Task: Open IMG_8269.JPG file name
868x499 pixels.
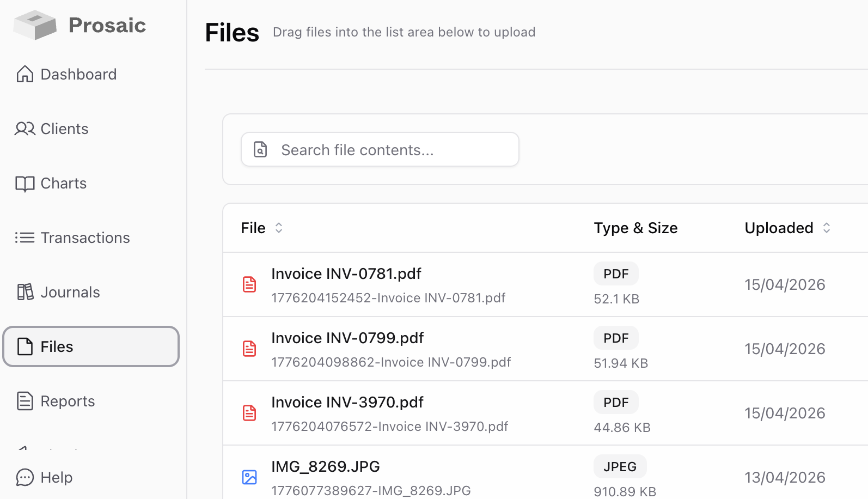Action: click(326, 466)
